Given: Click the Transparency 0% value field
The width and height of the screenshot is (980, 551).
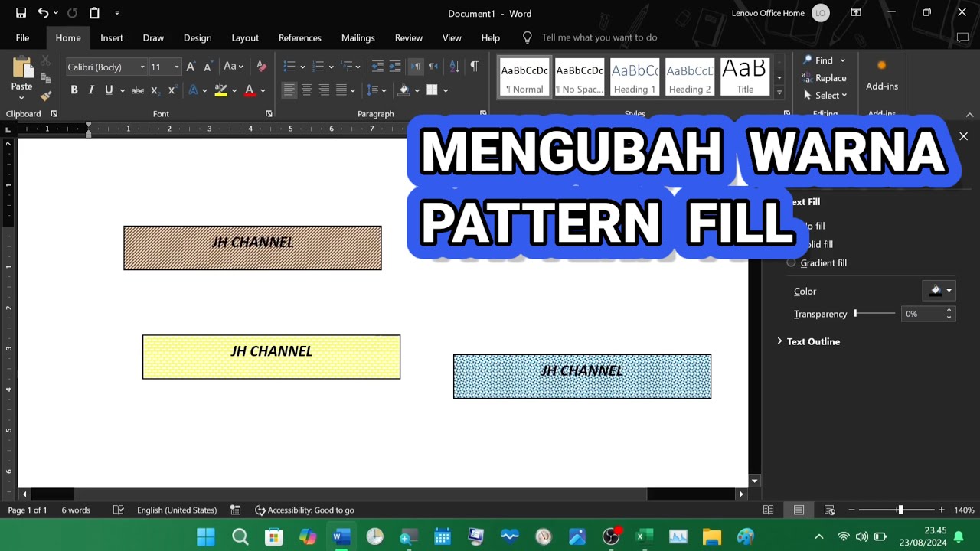Looking at the screenshot, I should coord(921,314).
